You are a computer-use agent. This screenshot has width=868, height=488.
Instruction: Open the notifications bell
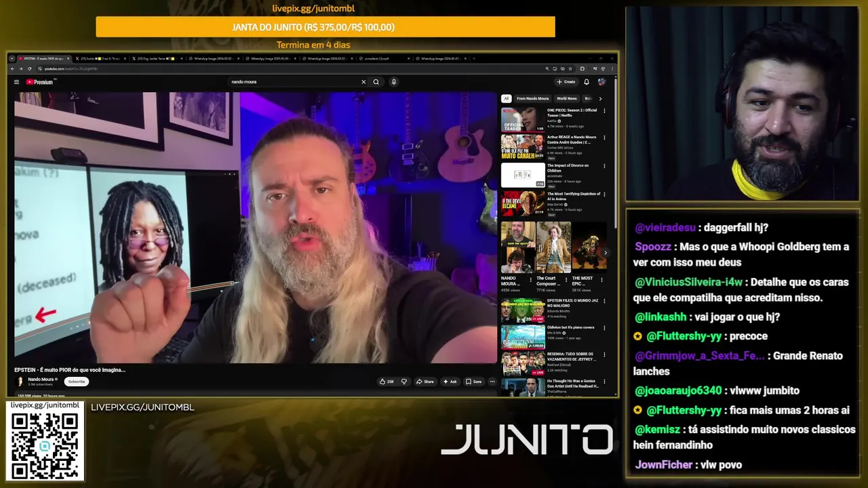tap(587, 82)
